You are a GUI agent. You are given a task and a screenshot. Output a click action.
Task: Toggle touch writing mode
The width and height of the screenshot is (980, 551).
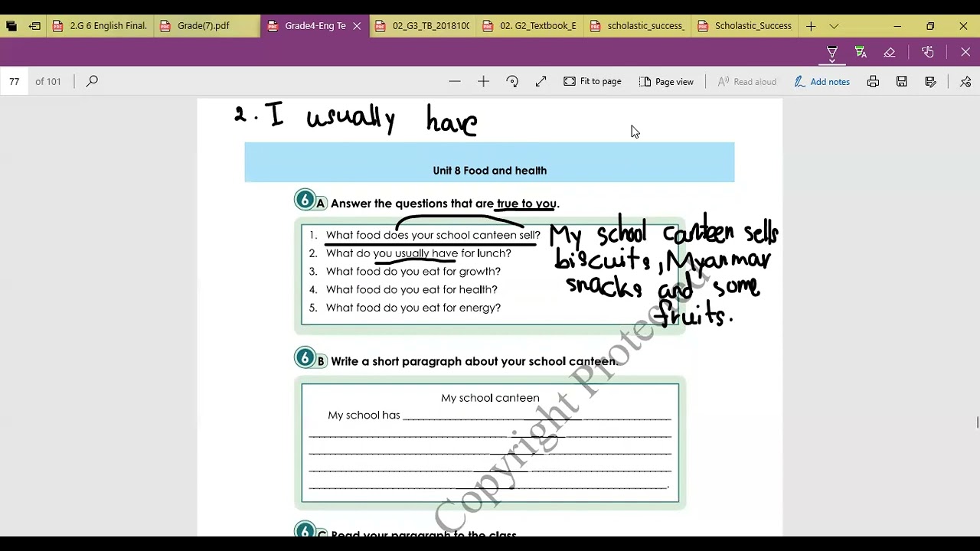(928, 53)
